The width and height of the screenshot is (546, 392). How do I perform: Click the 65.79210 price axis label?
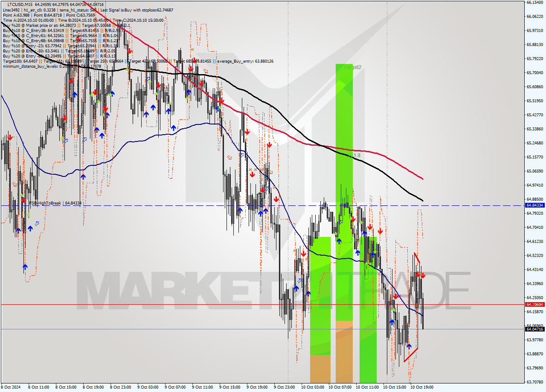click(534, 58)
